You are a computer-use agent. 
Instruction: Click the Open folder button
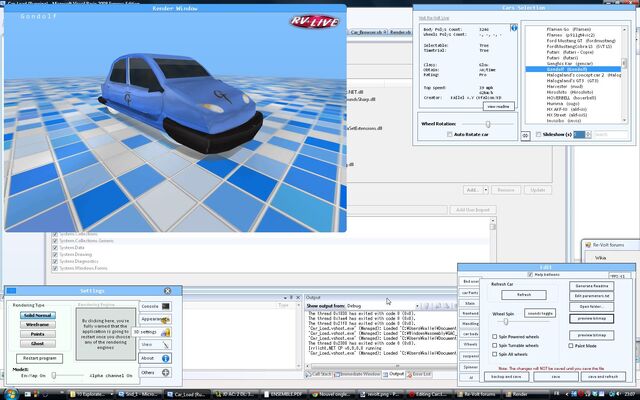(591, 307)
